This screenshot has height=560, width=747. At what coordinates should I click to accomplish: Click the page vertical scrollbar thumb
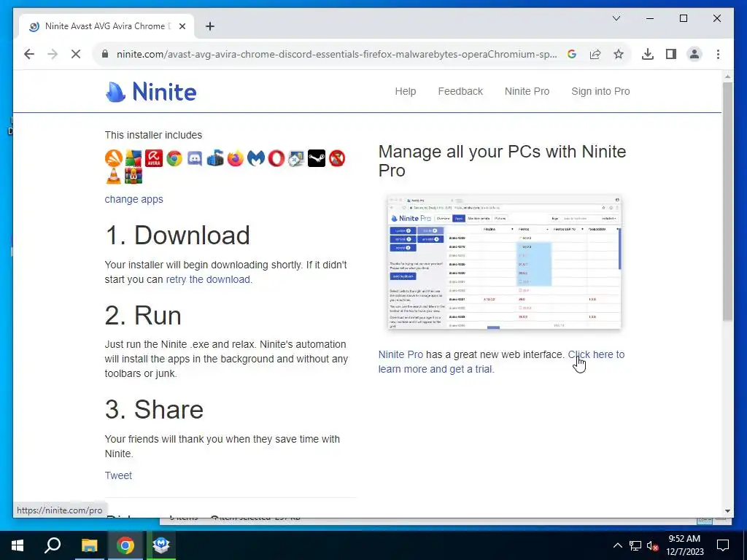point(727,202)
